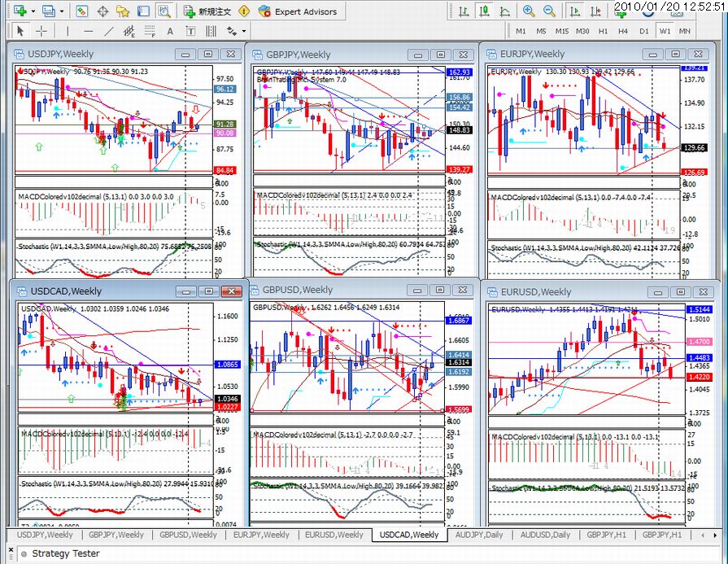Click the 1.4700 pink price label on EURUSD
Screen dimensions: 728x564
699,342
